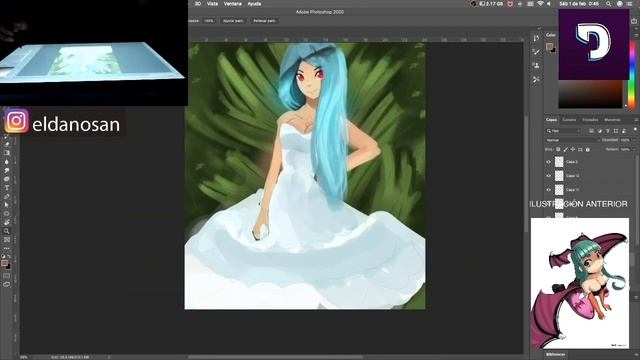This screenshot has width=640, height=360.
Task: Select the Zoom (magnifier) tool
Action: tap(7, 231)
